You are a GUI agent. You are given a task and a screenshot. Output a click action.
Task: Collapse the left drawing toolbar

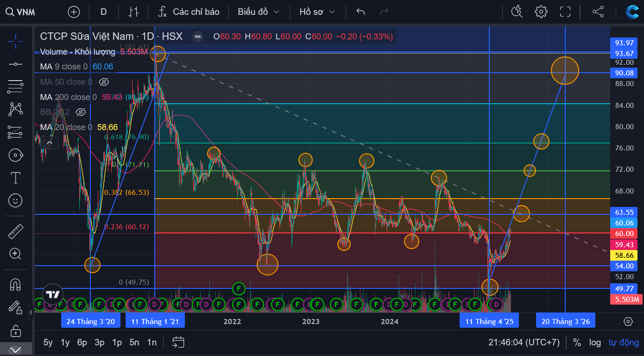coord(31,312)
